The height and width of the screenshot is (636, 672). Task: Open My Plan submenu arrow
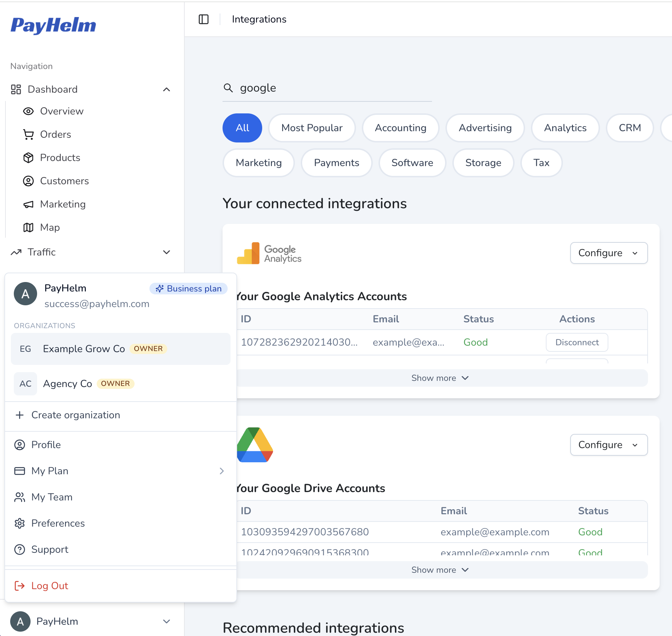[222, 471]
